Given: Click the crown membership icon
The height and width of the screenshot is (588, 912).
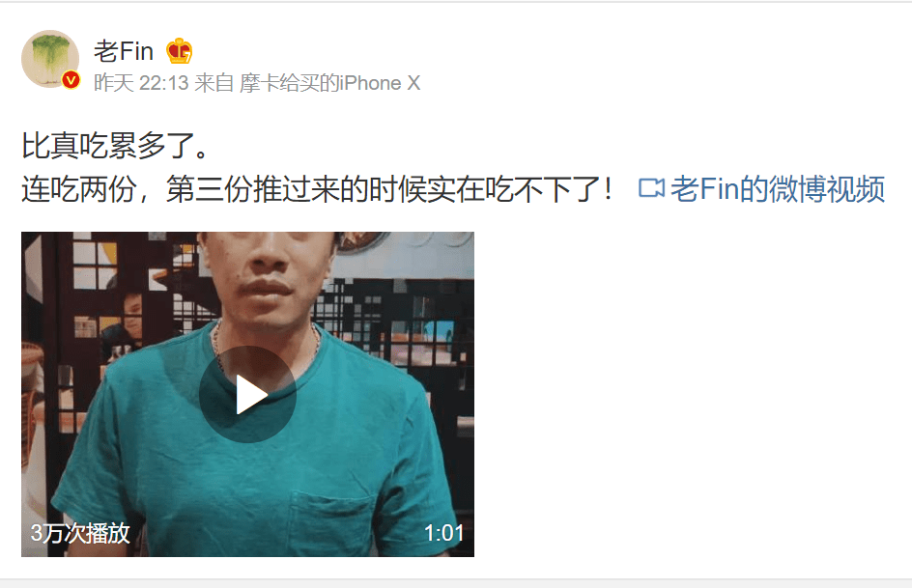Looking at the screenshot, I should [x=179, y=51].
